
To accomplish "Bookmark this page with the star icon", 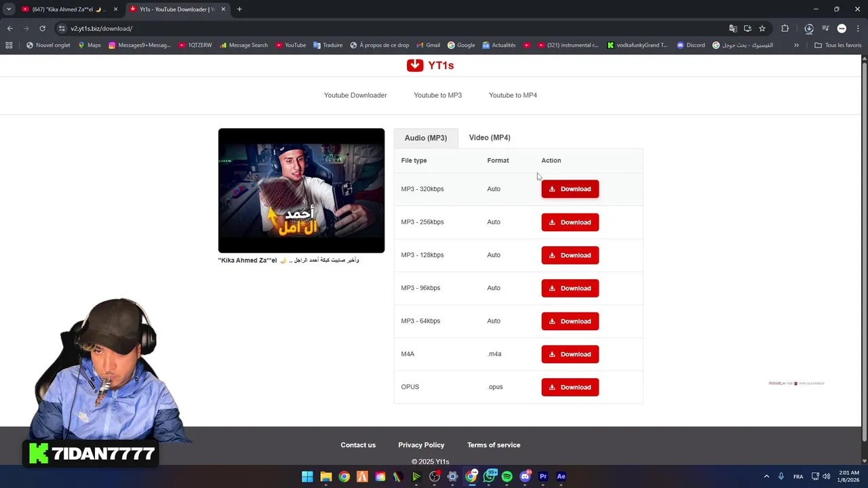I will [762, 28].
